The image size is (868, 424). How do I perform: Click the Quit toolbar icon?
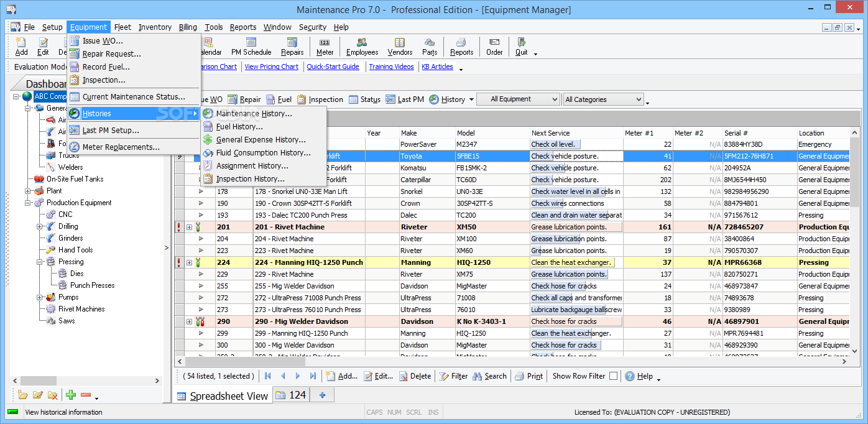(522, 47)
